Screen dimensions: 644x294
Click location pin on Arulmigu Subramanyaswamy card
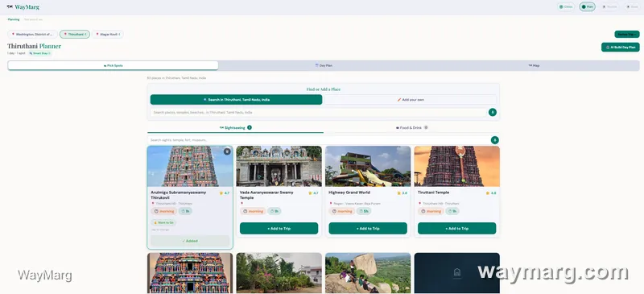[x=153, y=203]
